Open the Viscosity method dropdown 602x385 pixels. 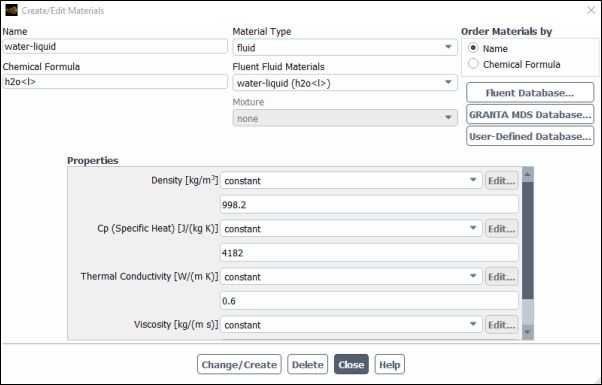[x=351, y=325]
